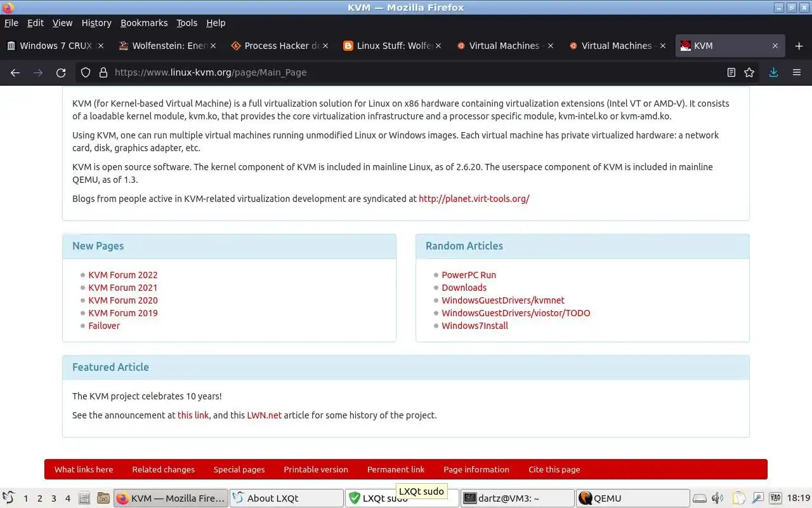Viewport: 812px width, 508px height.
Task: Open the Firefox hamburger application menu
Action: tap(797, 72)
